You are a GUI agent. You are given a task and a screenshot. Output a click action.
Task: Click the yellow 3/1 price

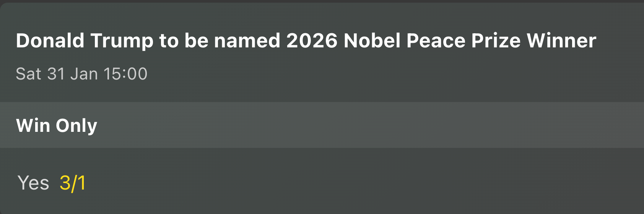[73, 183]
